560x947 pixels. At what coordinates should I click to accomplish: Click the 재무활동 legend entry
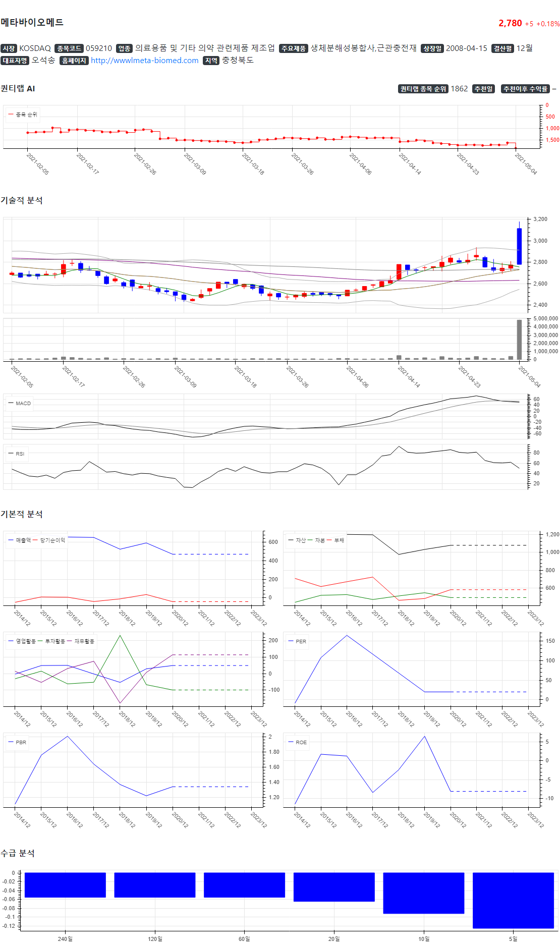[x=81, y=641]
